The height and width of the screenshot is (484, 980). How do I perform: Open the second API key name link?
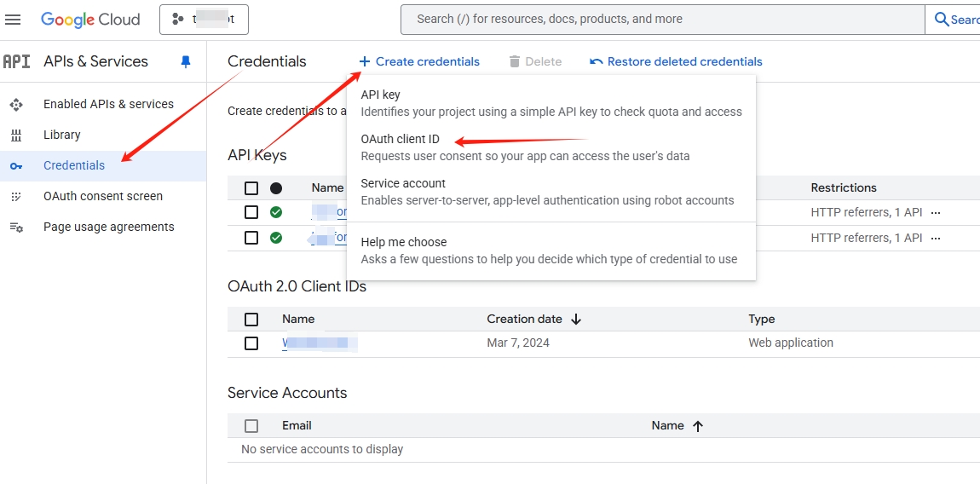point(329,238)
